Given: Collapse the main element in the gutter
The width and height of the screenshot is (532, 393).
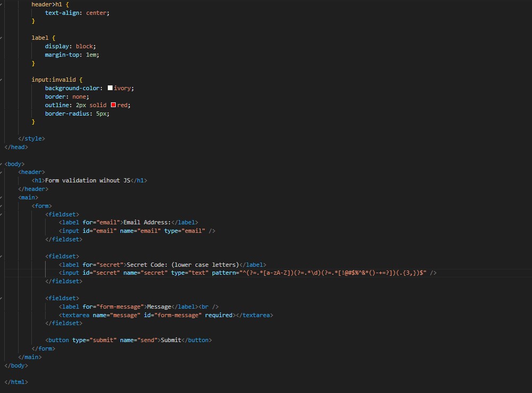Looking at the screenshot, I should (2, 197).
